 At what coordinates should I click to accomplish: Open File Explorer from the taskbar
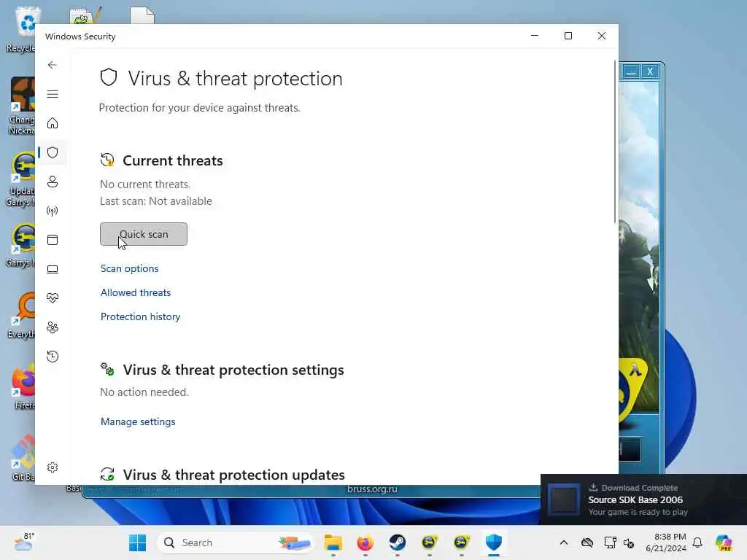click(333, 542)
